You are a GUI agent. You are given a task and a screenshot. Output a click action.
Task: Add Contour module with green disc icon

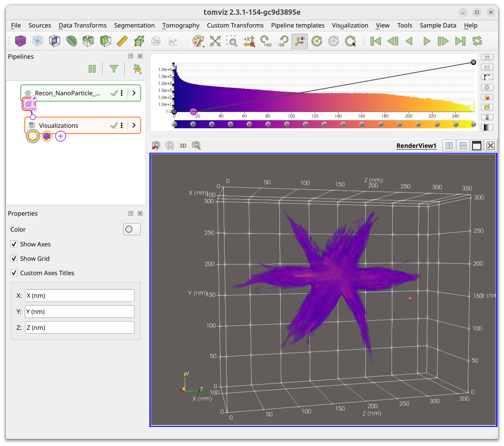click(x=71, y=41)
